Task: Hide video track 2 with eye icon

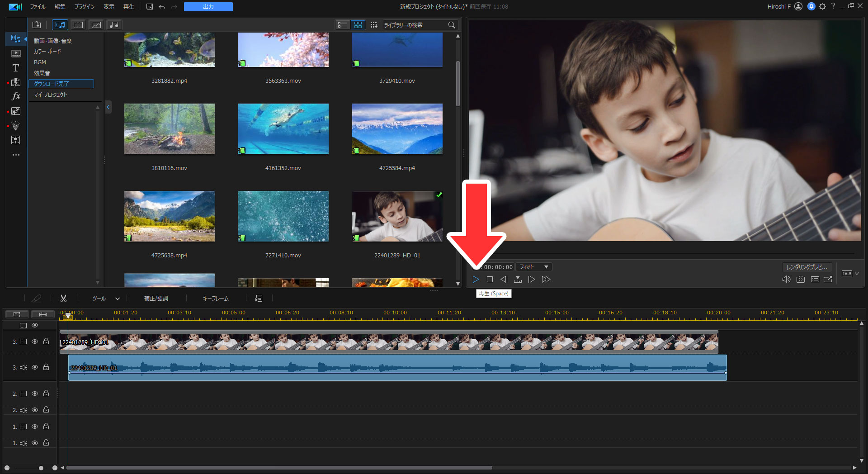Action: [35, 393]
